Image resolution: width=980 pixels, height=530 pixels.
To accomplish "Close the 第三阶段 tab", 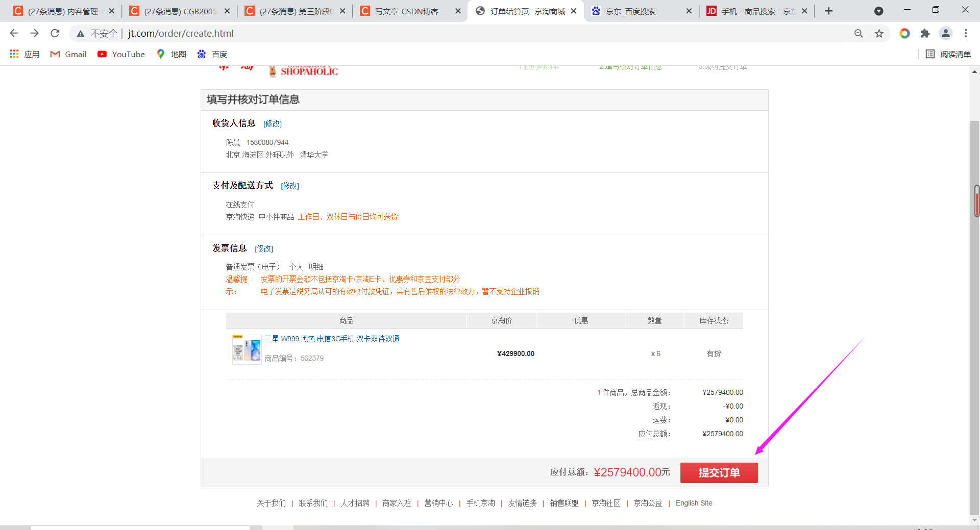I will [342, 11].
